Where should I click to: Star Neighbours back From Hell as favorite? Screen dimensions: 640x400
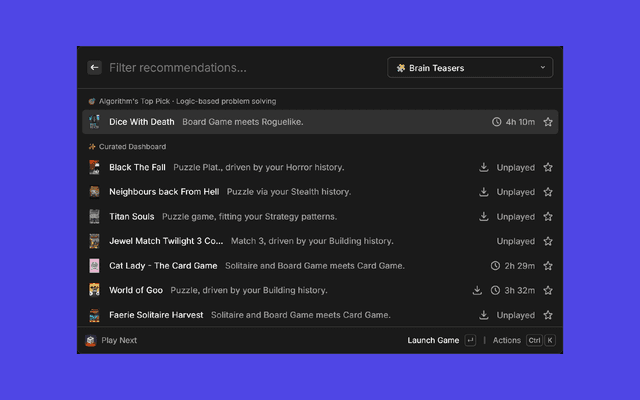tap(548, 192)
